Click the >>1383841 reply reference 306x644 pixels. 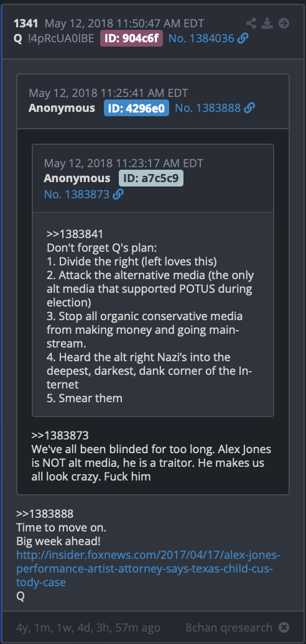[x=75, y=234]
